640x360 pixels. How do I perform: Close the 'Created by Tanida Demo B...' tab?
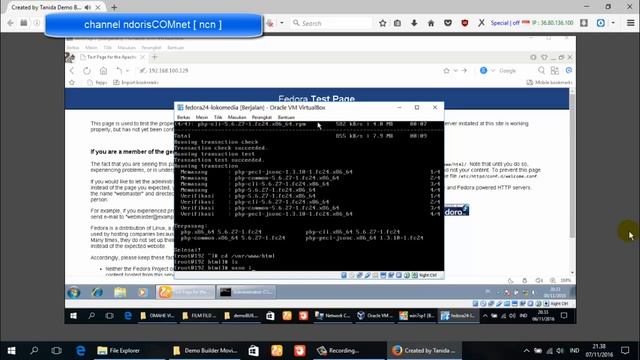pyautogui.click(x=98, y=7)
